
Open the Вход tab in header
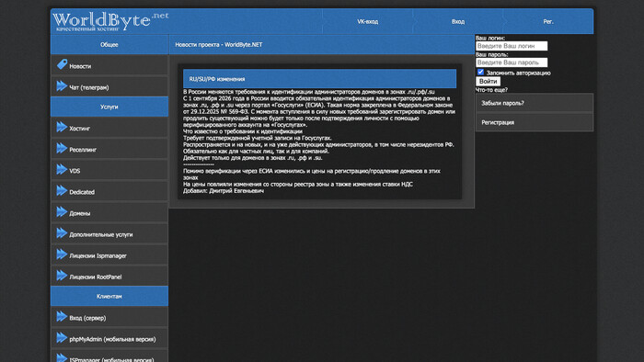[458, 21]
